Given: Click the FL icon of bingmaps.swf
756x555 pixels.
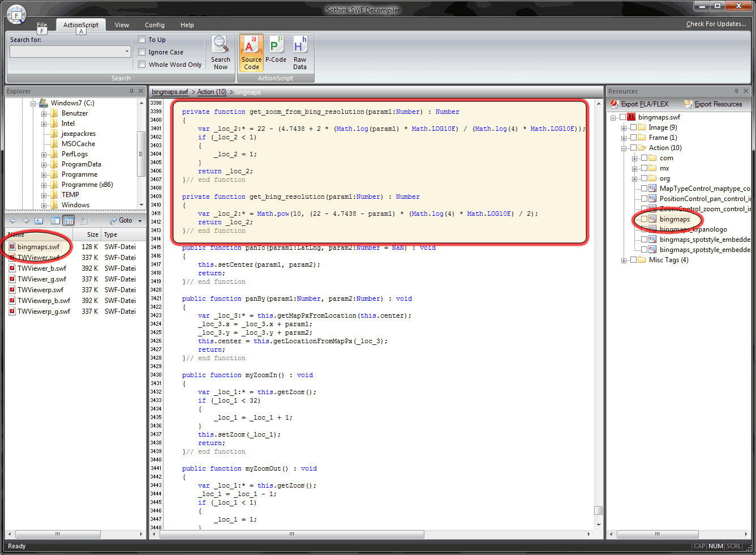Looking at the screenshot, I should 632,117.
